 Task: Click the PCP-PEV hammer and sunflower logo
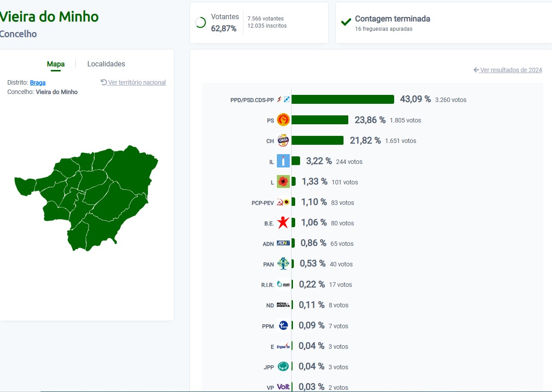coord(283,202)
